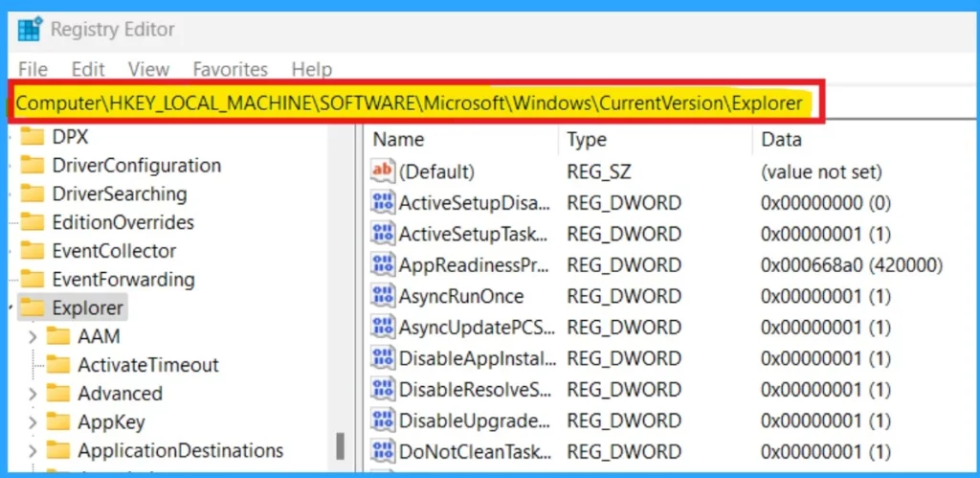Viewport: 980px width, 478px height.
Task: Click the tree pane vertical scrollbar thumb
Action: pos(340,446)
